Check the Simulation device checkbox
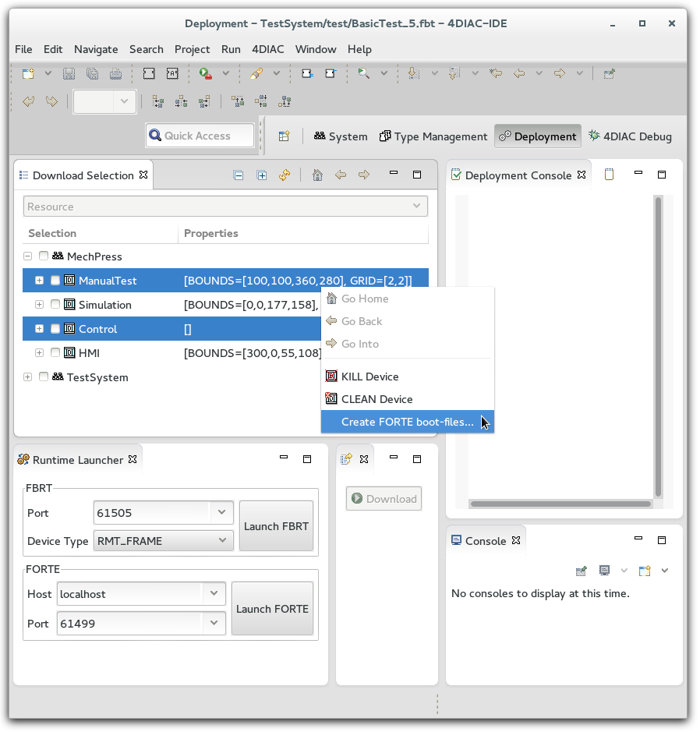Screen dimensions: 700x732 [55, 305]
